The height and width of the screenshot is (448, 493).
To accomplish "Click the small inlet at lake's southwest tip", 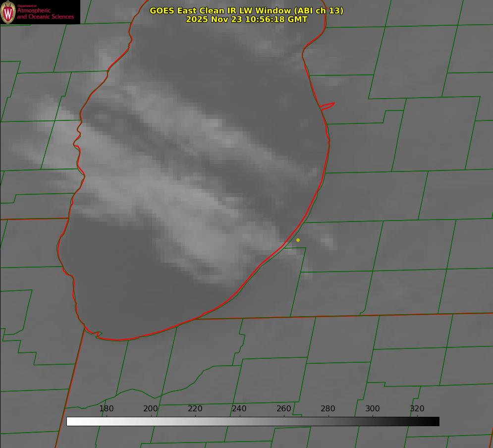I will point(98,335).
